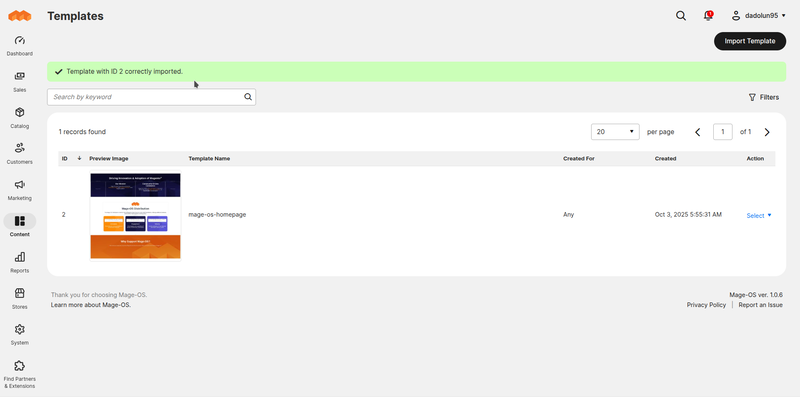Click the Import Template button

[749, 41]
